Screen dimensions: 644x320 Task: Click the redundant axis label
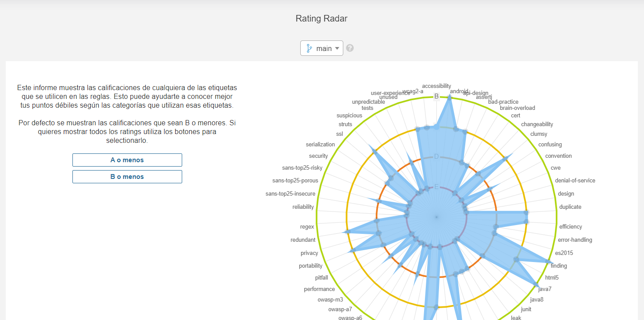[303, 240]
